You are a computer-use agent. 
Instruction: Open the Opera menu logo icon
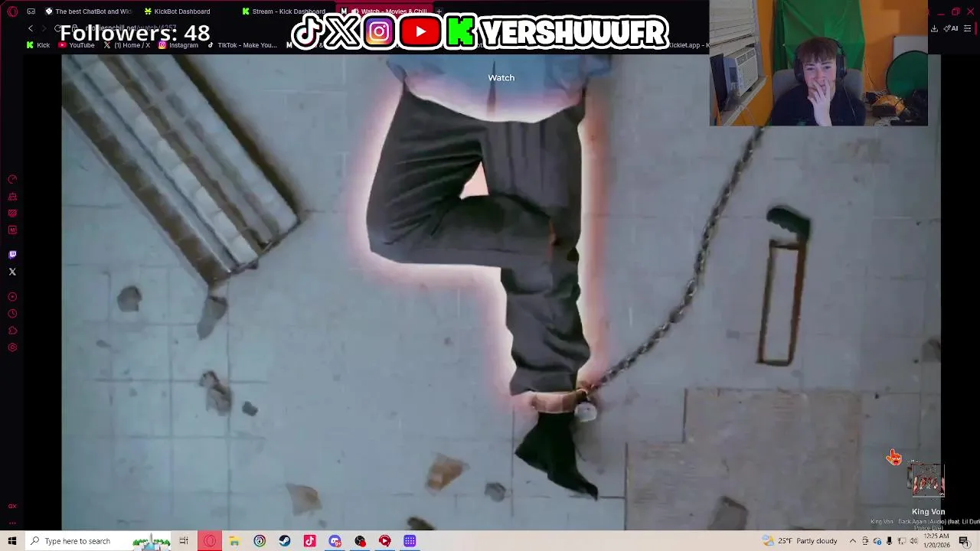pyautogui.click(x=12, y=11)
